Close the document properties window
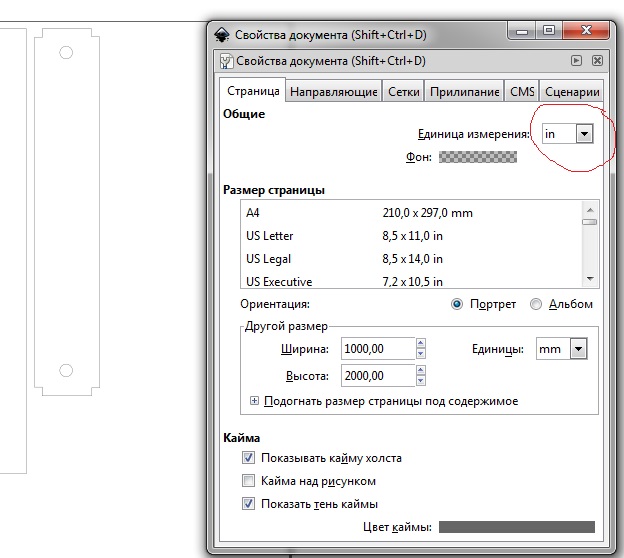Screen dimensions: 624x558 tap(586, 30)
